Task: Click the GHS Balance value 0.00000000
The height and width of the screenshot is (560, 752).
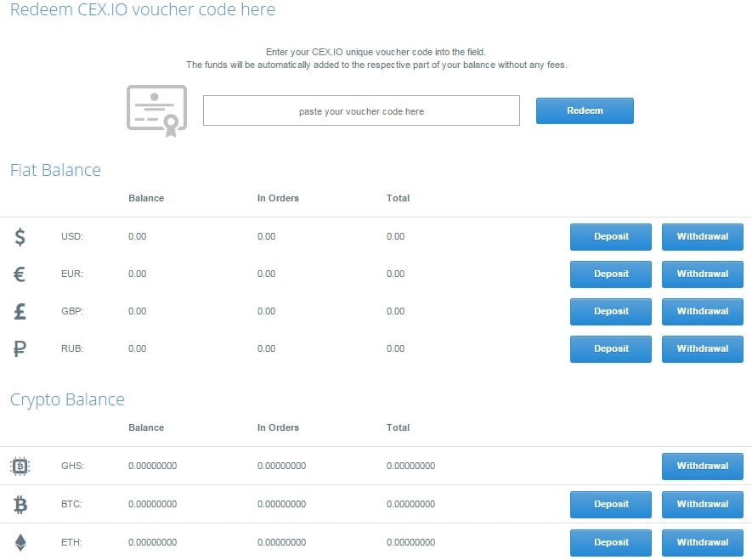Action: pos(152,466)
